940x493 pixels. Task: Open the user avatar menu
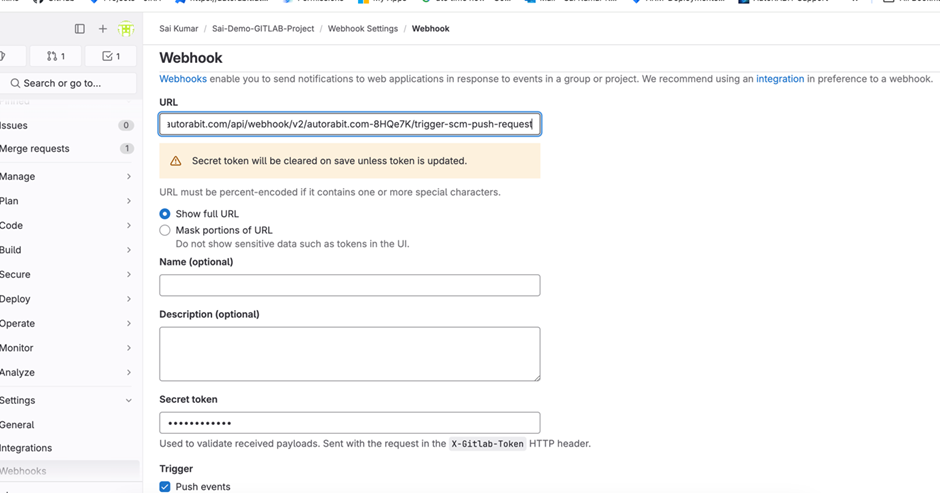(126, 29)
